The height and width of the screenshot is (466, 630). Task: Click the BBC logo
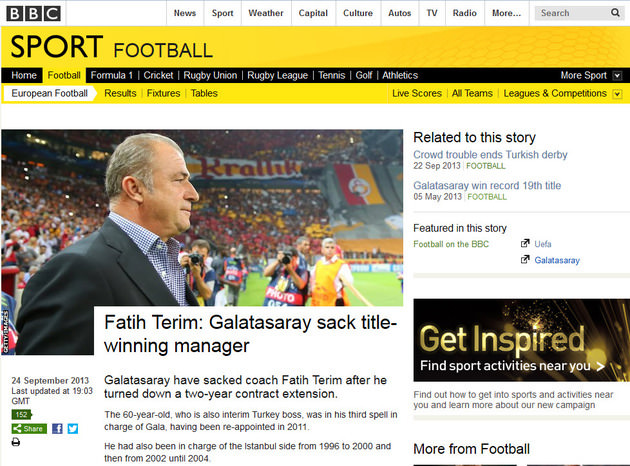[x=34, y=13]
